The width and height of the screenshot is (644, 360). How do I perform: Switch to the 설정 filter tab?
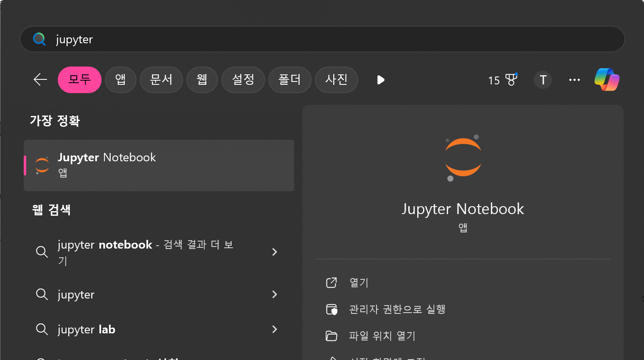[x=243, y=79]
